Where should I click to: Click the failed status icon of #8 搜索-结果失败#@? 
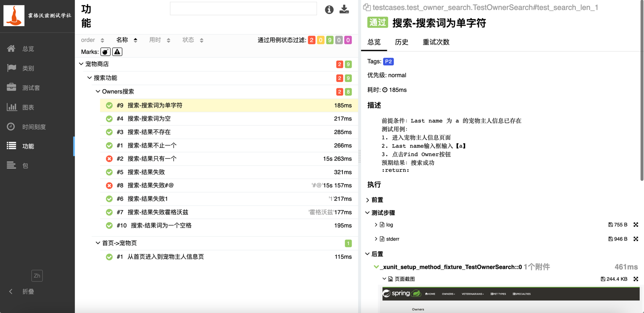tap(109, 185)
